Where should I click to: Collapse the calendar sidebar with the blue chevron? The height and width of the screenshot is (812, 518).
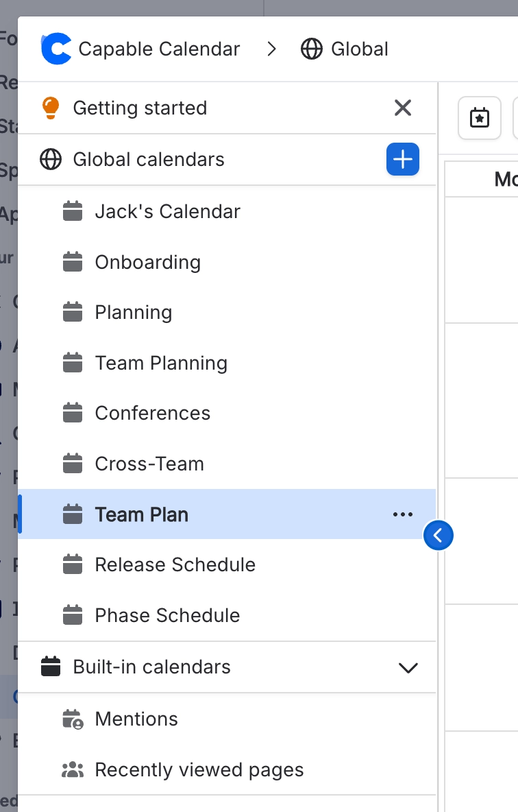[x=439, y=536]
